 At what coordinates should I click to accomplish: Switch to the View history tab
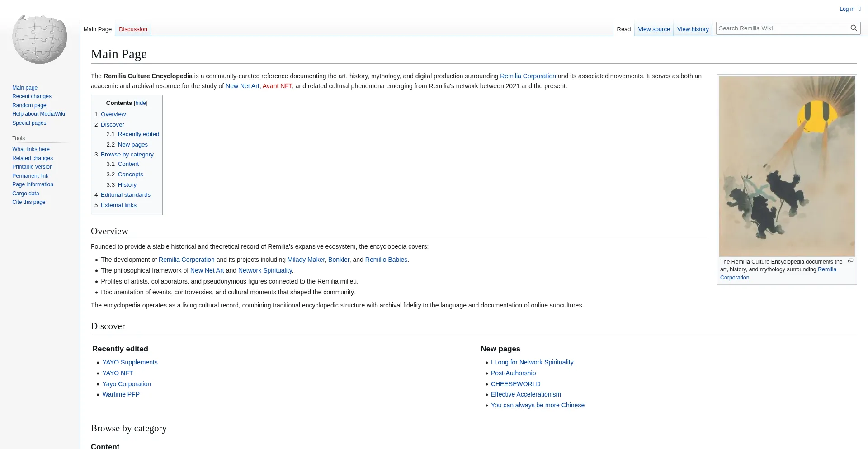693,29
